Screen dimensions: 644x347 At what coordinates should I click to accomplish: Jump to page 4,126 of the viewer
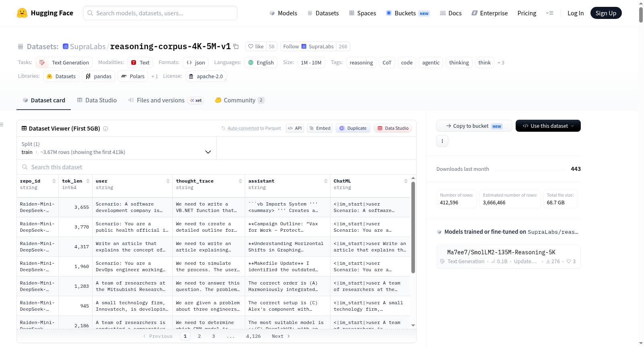(253, 336)
